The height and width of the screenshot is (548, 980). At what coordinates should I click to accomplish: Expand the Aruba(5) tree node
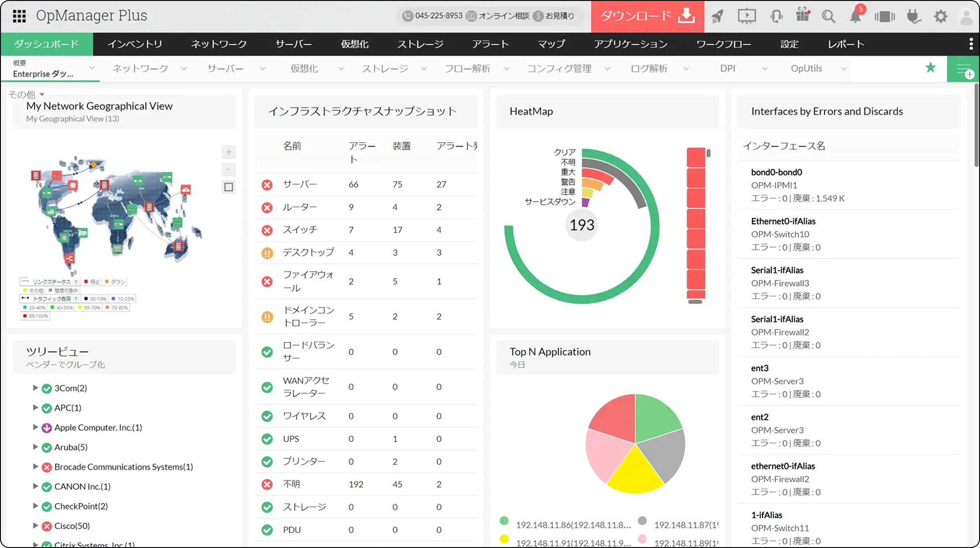click(35, 447)
